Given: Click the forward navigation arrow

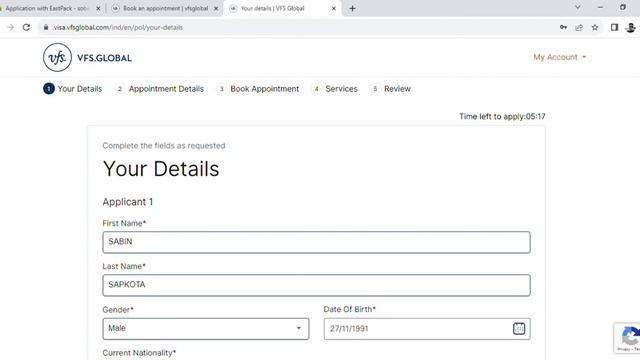Looking at the screenshot, I should tap(11, 27).
